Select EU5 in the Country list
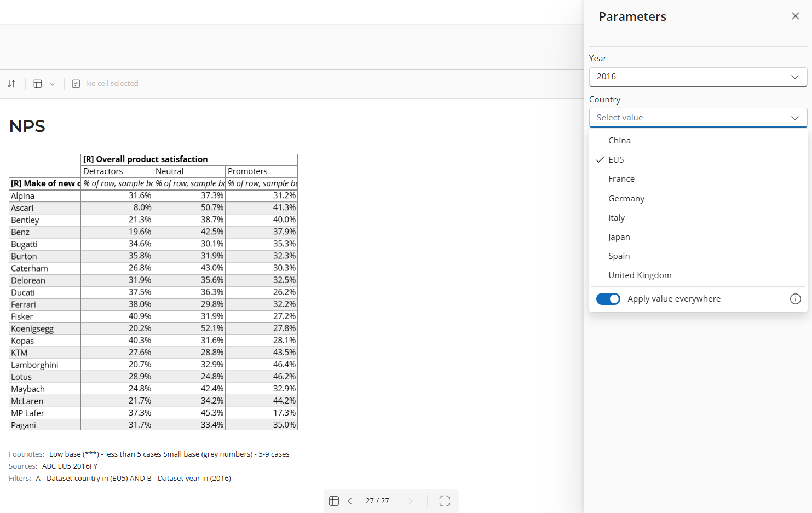 tap(698, 160)
